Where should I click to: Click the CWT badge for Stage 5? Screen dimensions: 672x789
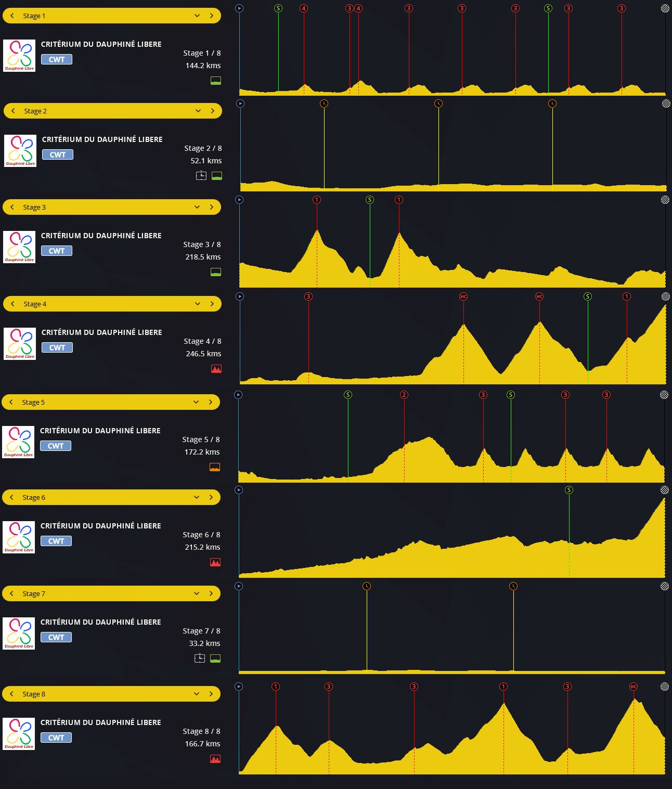tap(56, 446)
